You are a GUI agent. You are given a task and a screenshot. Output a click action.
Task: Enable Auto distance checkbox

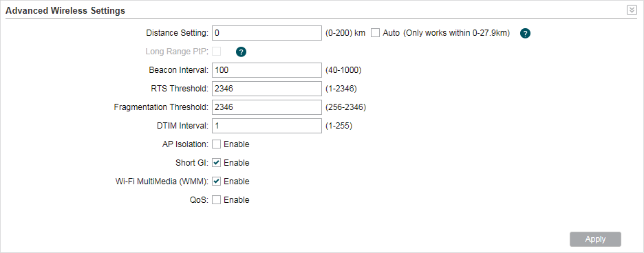[375, 33]
